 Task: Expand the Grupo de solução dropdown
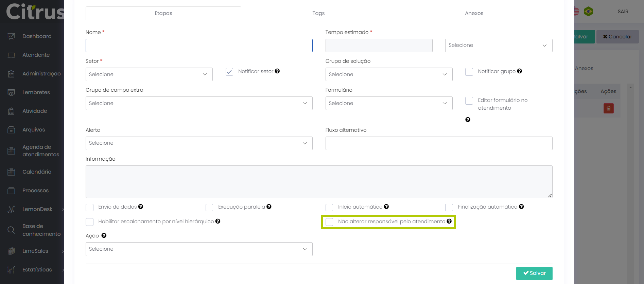tap(388, 74)
